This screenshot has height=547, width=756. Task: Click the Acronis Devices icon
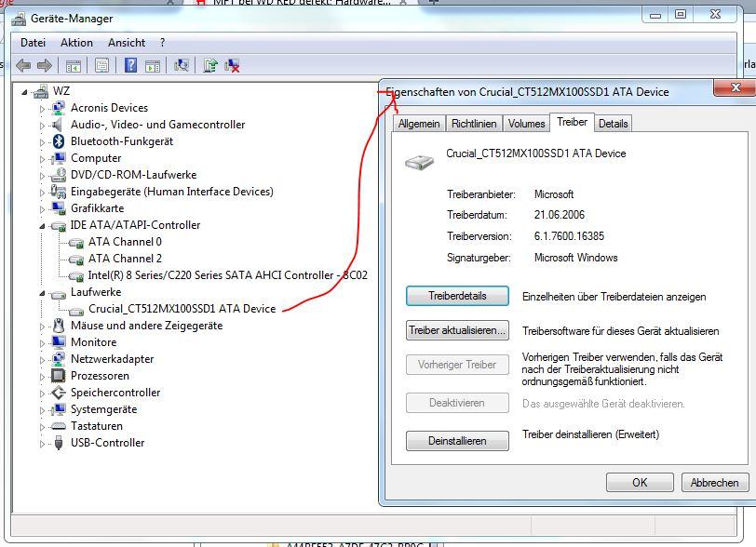tap(59, 108)
